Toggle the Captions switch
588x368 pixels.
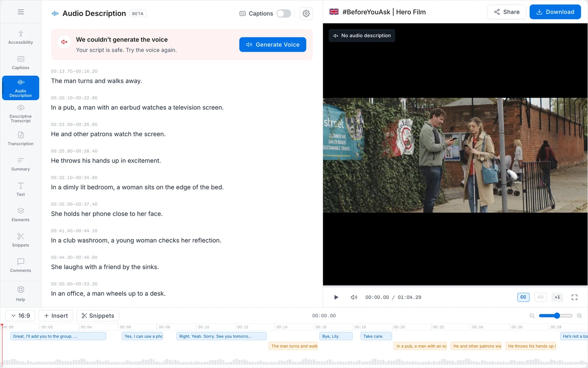coord(283,13)
